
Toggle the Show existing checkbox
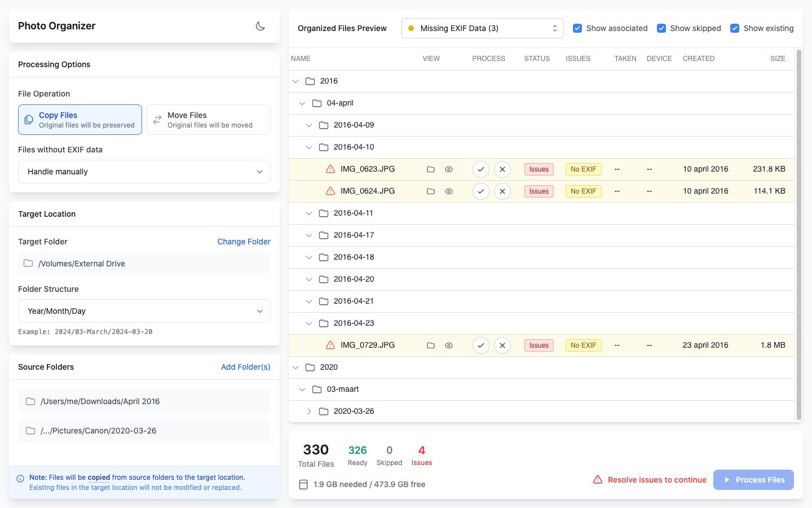(x=735, y=28)
